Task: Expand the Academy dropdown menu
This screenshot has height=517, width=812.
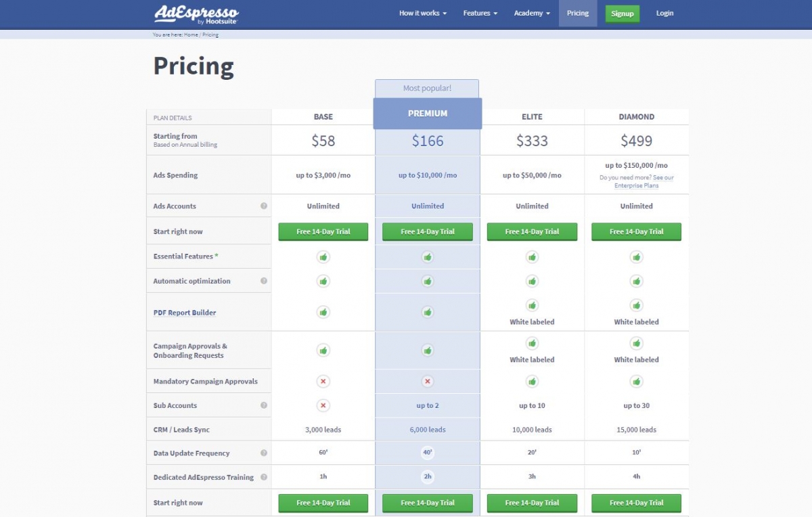Action: [x=532, y=14]
